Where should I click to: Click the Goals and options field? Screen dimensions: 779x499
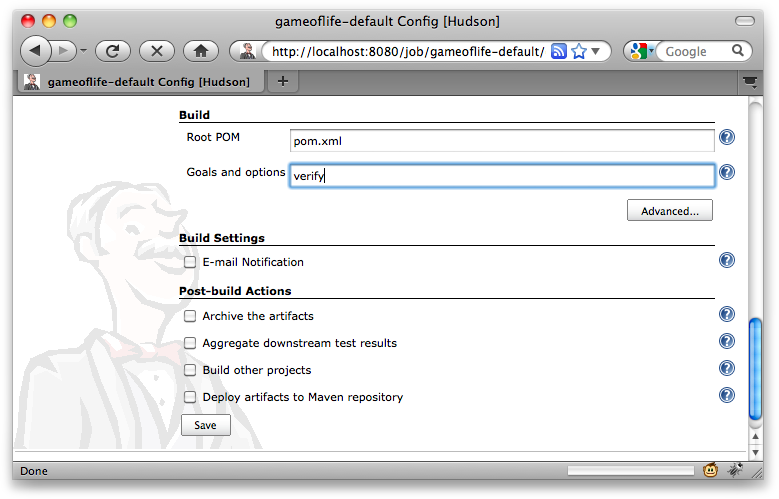[502, 175]
